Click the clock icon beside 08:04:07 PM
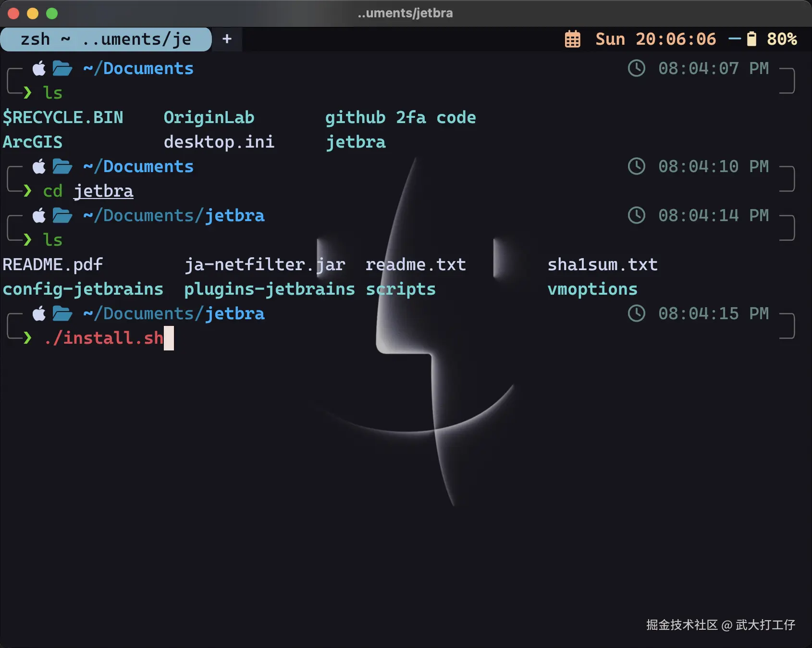 click(x=637, y=68)
